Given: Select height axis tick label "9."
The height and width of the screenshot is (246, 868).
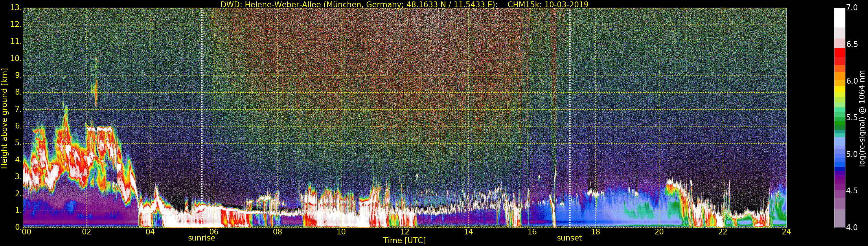Looking at the screenshot, I should pyautogui.click(x=18, y=76).
